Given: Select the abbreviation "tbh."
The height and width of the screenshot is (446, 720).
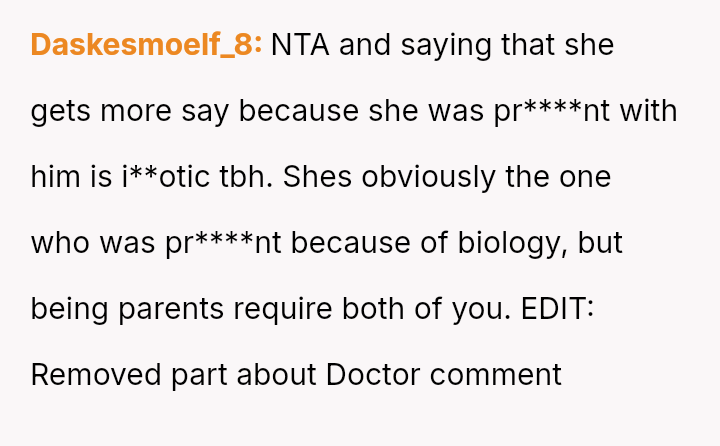Looking at the screenshot, I should 246,177.
